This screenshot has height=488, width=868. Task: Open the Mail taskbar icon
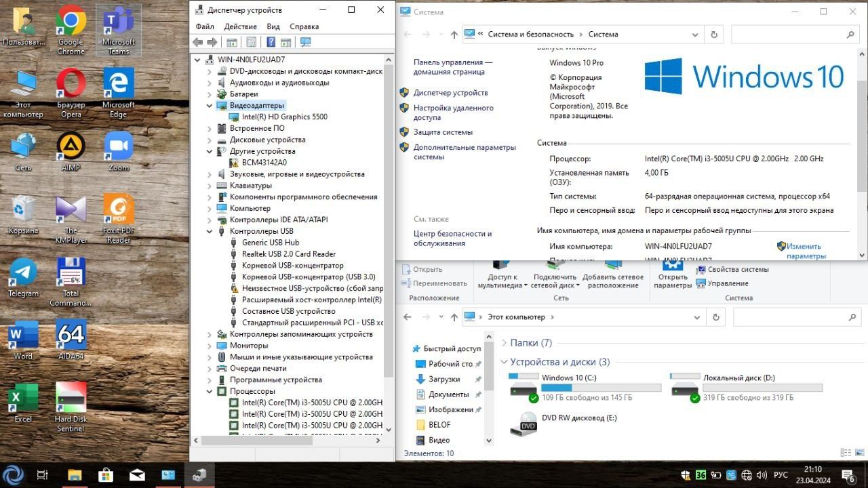137,474
